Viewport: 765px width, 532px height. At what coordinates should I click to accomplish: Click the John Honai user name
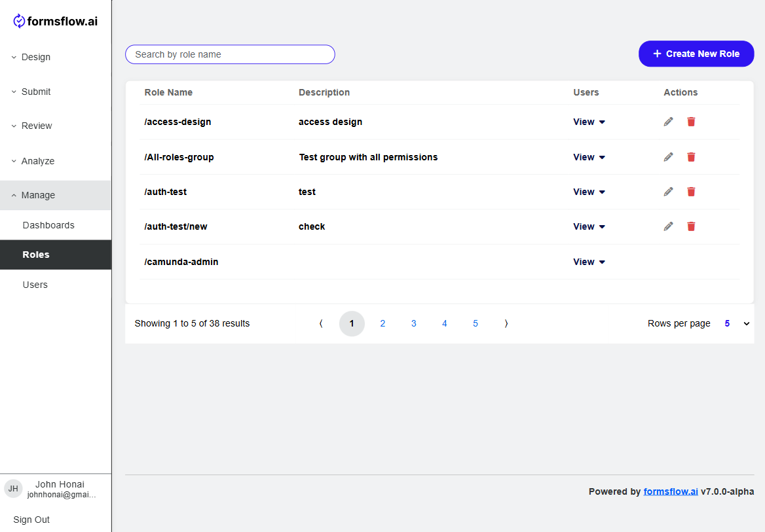pos(60,484)
